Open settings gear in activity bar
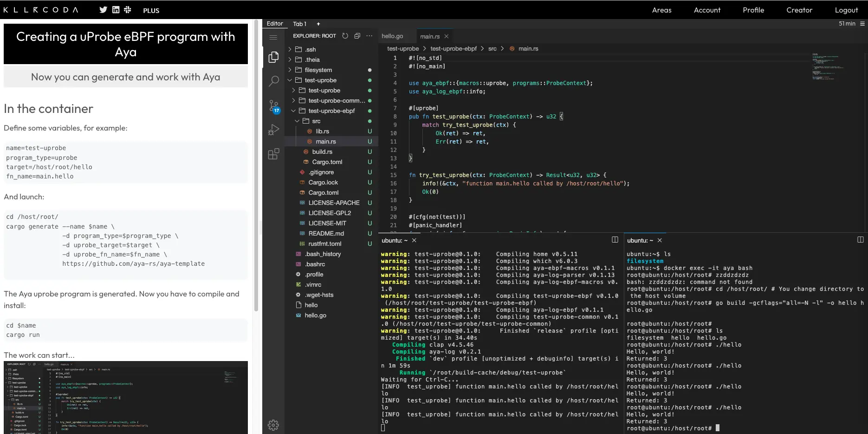 click(x=273, y=425)
